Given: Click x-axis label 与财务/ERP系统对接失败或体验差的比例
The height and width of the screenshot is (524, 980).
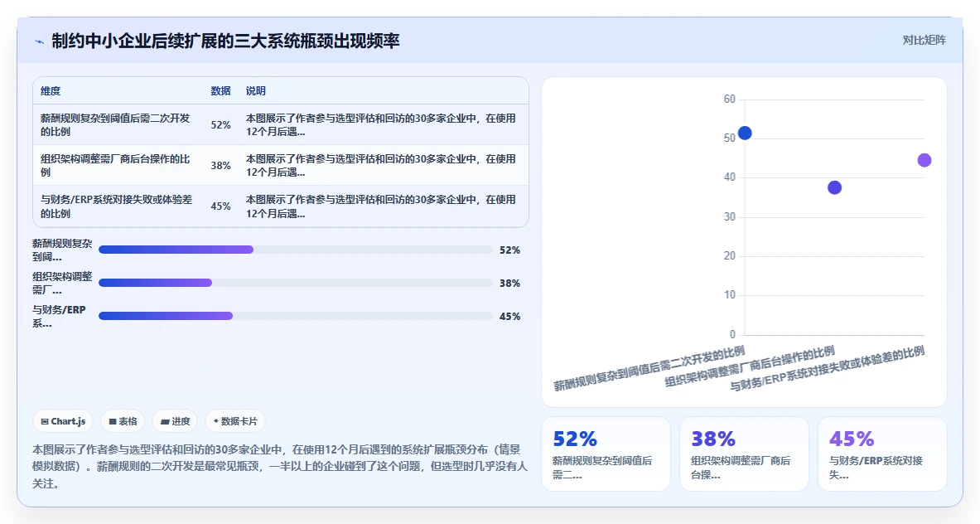Looking at the screenshot, I should [827, 368].
